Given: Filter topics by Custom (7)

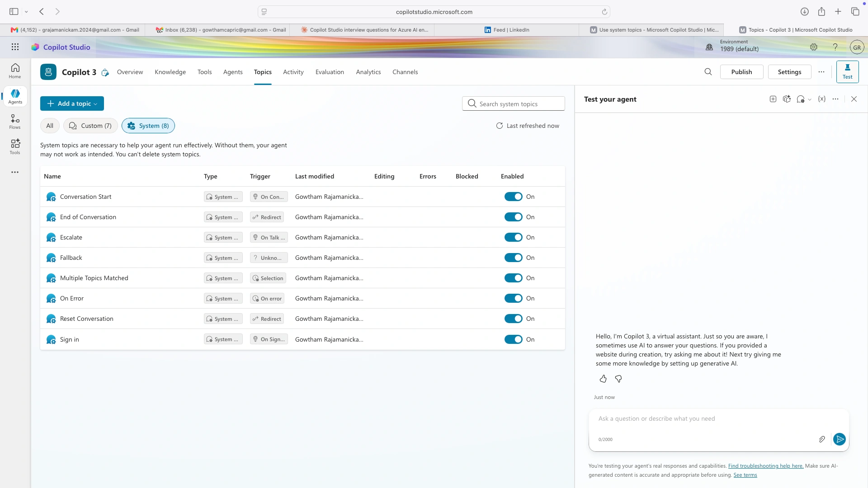Looking at the screenshot, I should click(x=90, y=126).
